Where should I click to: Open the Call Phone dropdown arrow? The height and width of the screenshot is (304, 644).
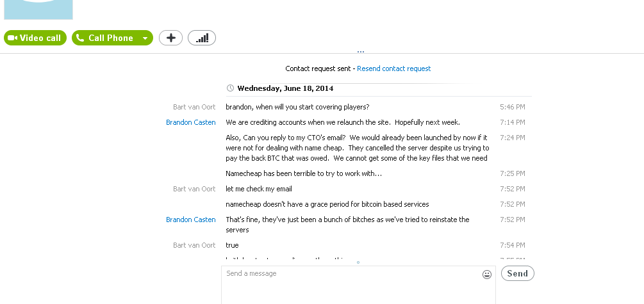point(145,38)
